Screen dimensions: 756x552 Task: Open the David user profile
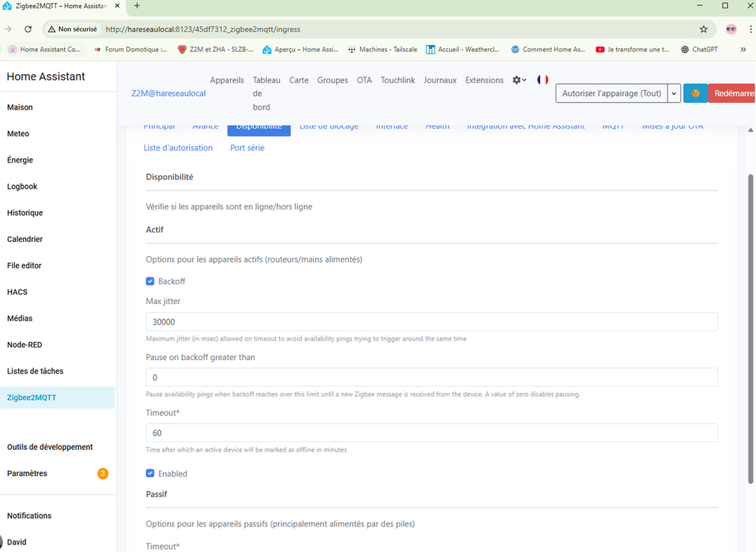(x=17, y=542)
